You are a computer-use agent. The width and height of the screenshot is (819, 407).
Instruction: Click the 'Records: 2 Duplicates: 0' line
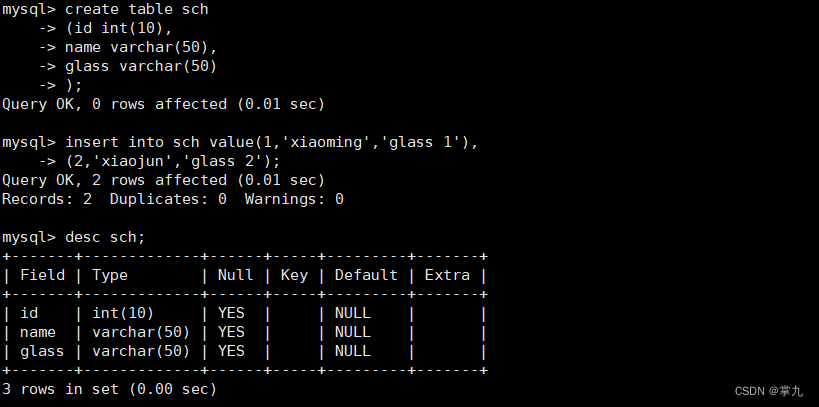click(x=172, y=199)
